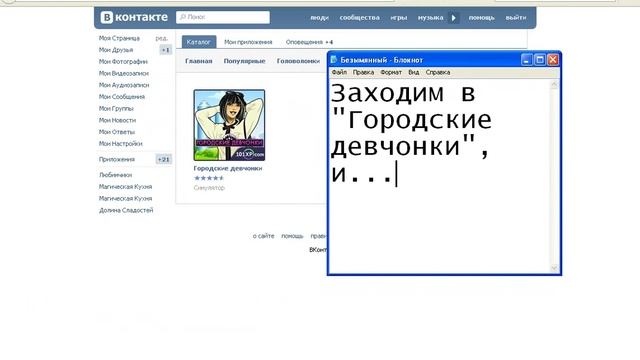Click the +21 applications counter badge

click(x=164, y=159)
